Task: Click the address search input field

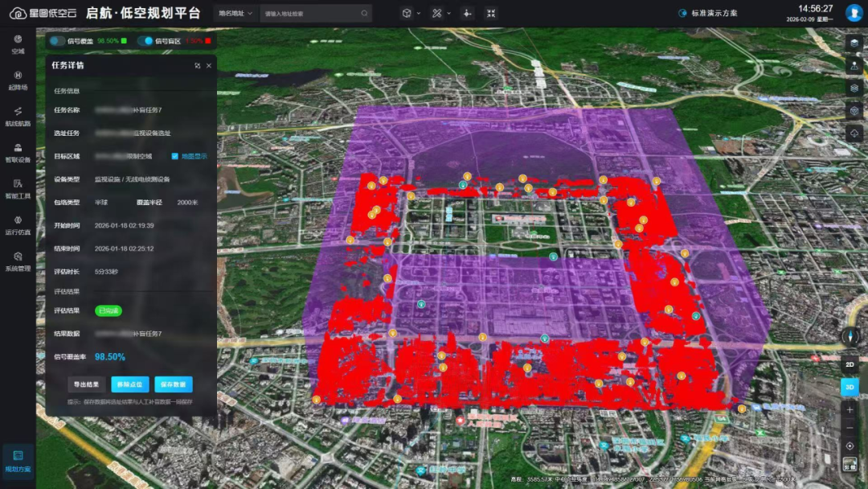Action: (x=309, y=13)
